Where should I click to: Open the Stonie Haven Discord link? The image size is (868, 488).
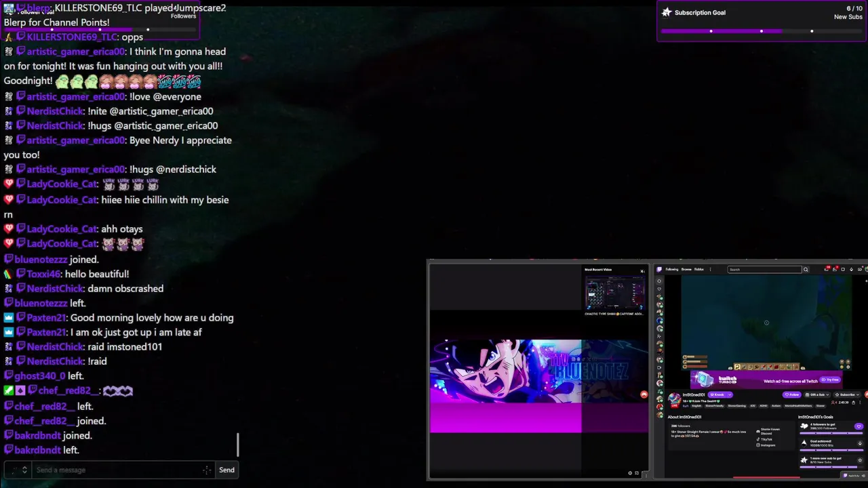pyautogui.click(x=770, y=431)
